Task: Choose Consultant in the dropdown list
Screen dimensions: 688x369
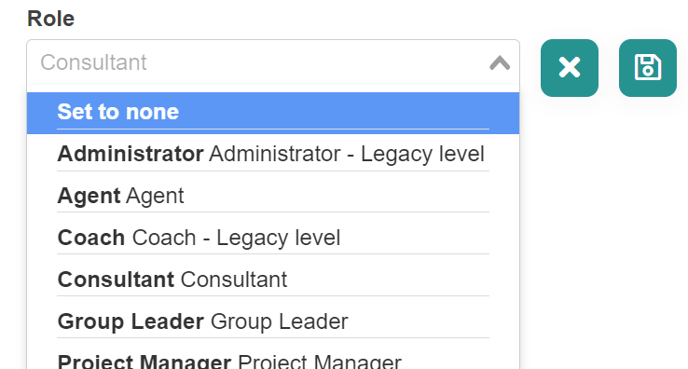Action: [x=273, y=280]
